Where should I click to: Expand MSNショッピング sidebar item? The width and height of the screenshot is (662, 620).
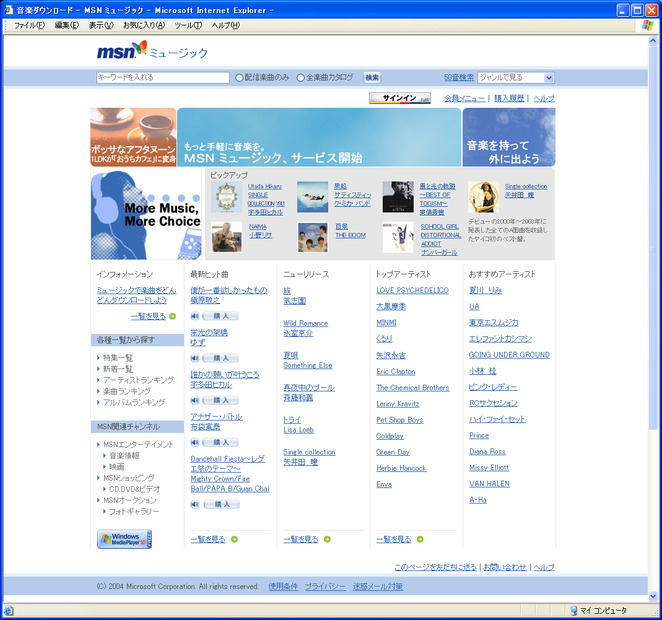point(129,478)
